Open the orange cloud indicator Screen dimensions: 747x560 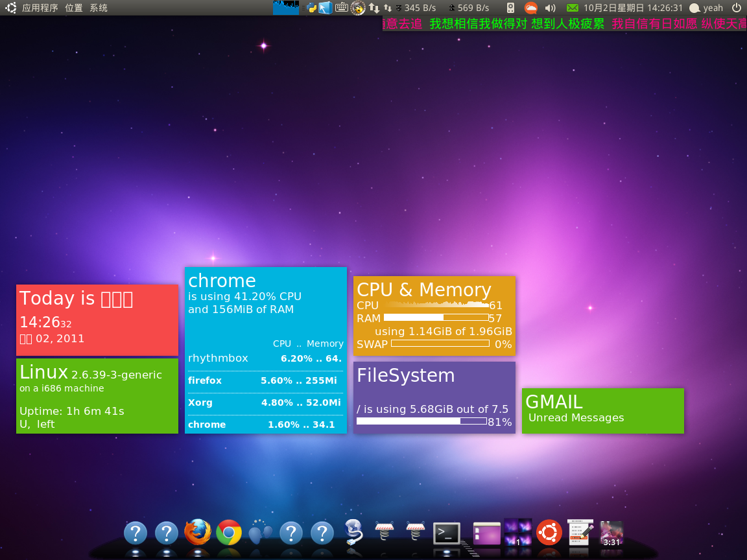point(530,8)
